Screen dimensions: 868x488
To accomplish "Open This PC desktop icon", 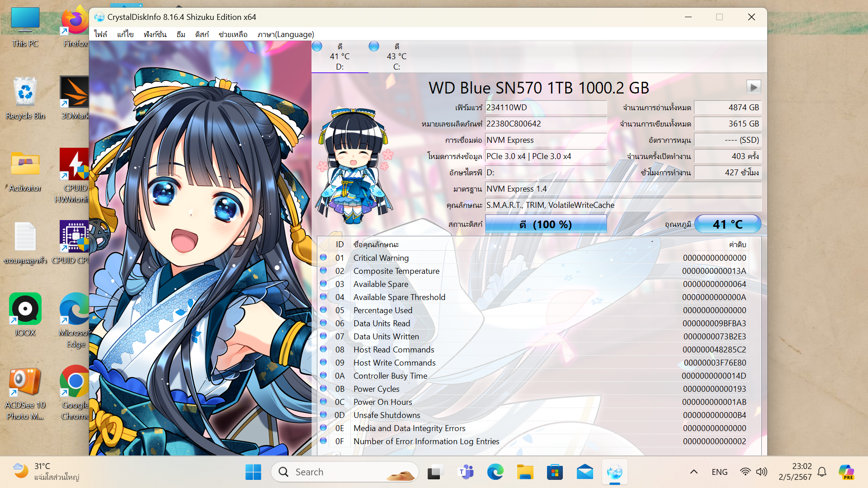I will [25, 27].
